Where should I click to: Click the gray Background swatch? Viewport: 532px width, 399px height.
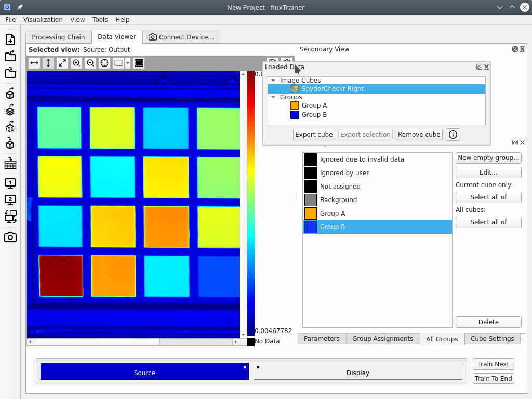point(311,200)
